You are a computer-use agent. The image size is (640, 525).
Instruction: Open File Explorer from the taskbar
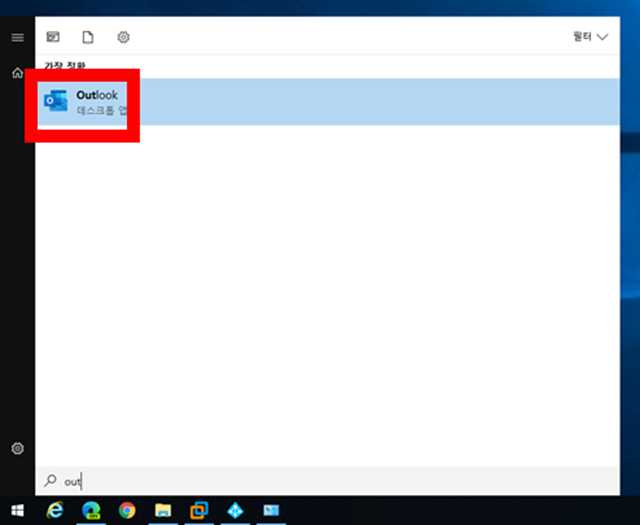pos(163,510)
